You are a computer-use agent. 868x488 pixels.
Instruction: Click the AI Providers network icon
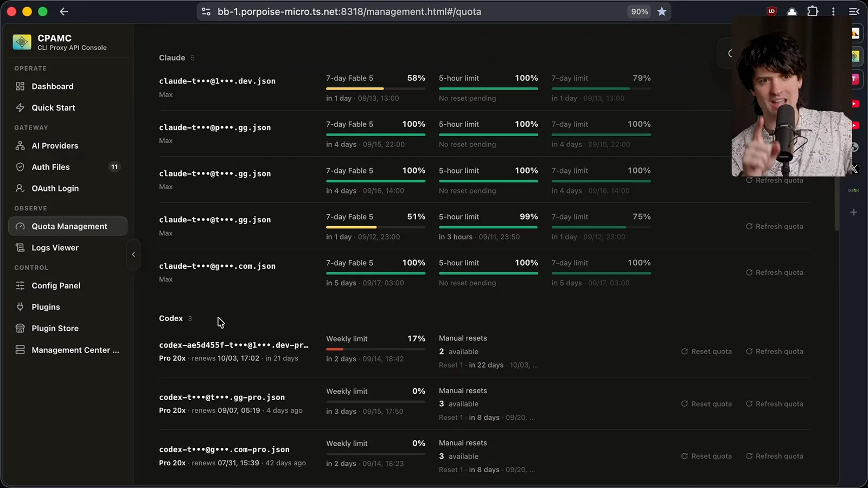(20, 146)
